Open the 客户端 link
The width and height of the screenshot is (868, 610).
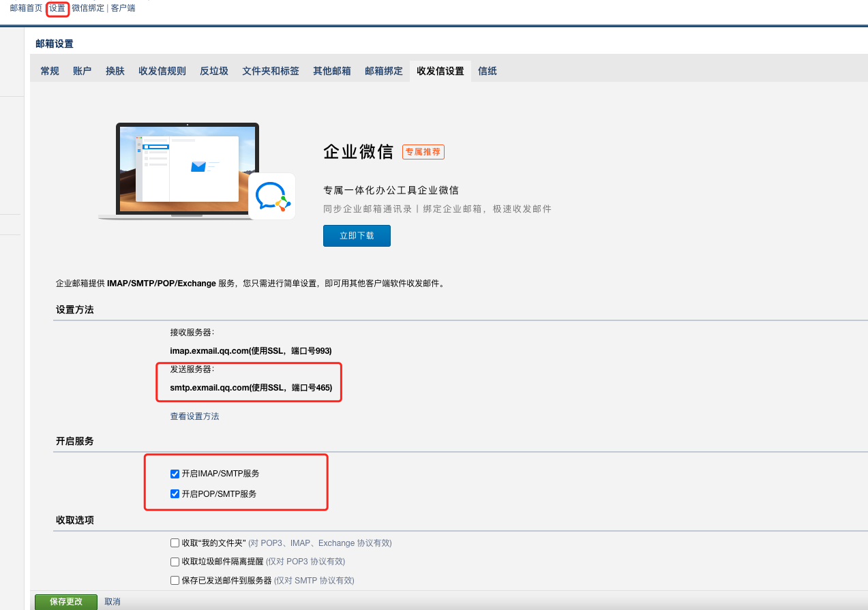click(x=123, y=8)
